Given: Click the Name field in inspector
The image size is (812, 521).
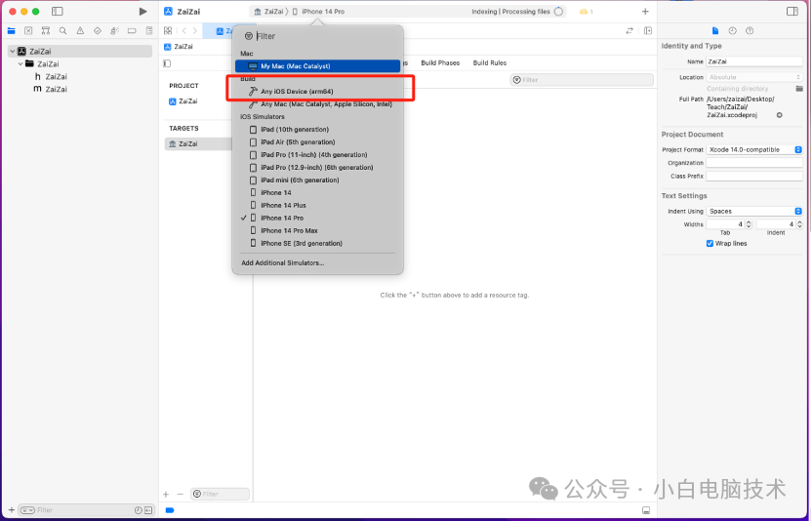Looking at the screenshot, I should (x=754, y=61).
